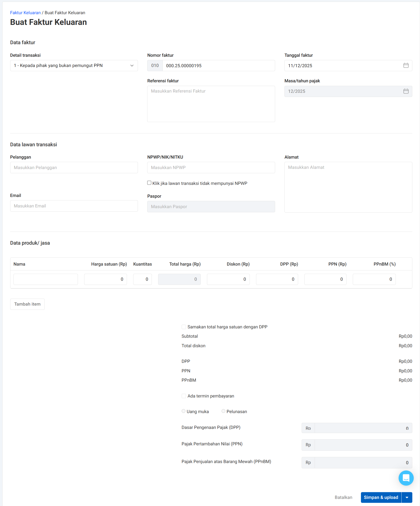
Task: Choose the Pelunasan radio button
Action: (223, 411)
